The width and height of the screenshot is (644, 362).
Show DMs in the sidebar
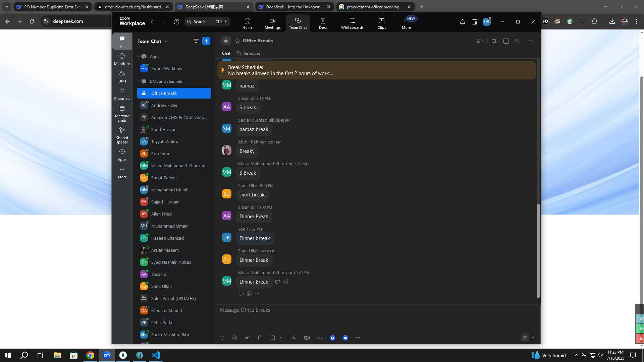(122, 77)
